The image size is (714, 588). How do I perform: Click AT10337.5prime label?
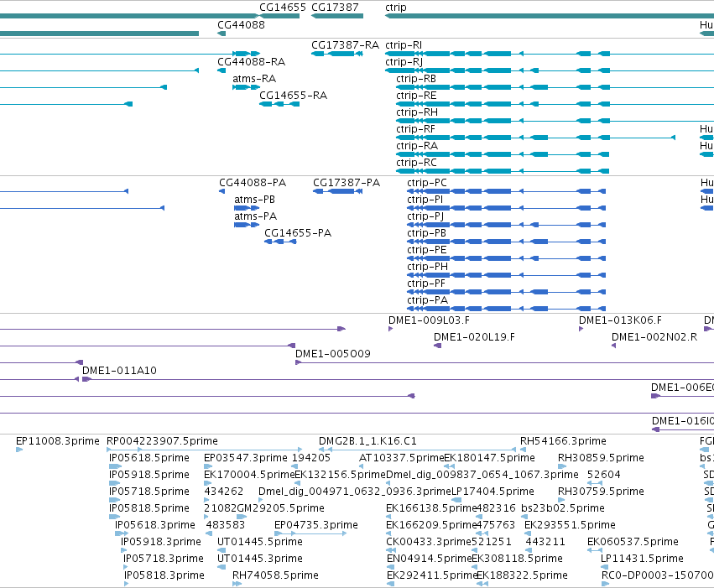pyautogui.click(x=401, y=458)
